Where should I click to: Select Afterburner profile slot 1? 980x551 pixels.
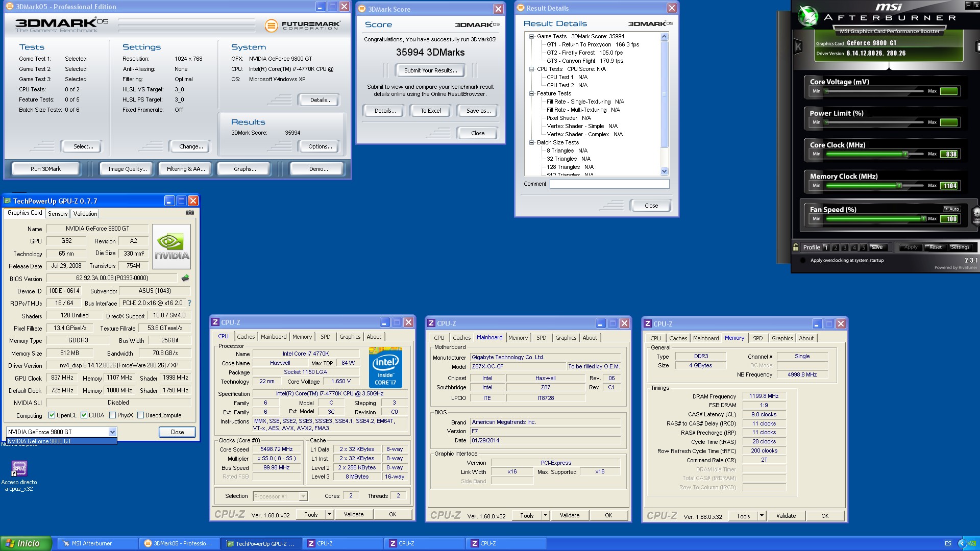pos(826,247)
